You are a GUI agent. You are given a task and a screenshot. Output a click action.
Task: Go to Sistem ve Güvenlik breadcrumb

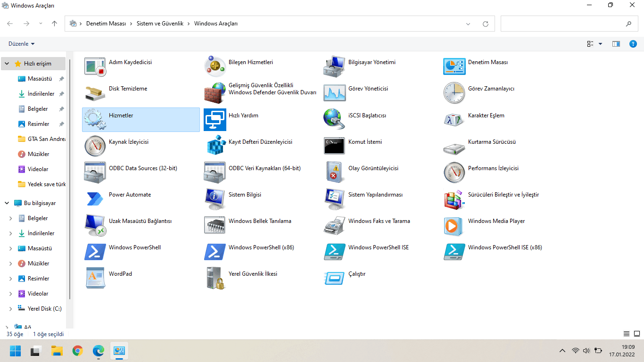point(160,24)
